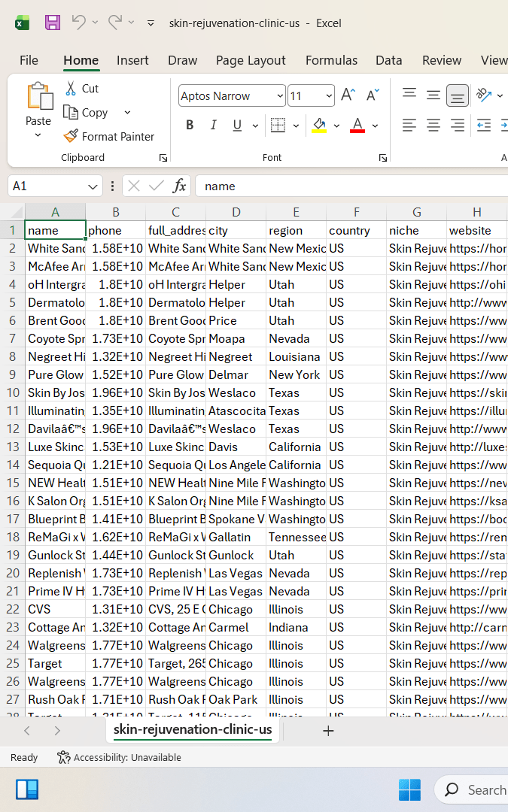Select the skin-rejuvenation-clinic-us sheet tab

tap(193, 729)
